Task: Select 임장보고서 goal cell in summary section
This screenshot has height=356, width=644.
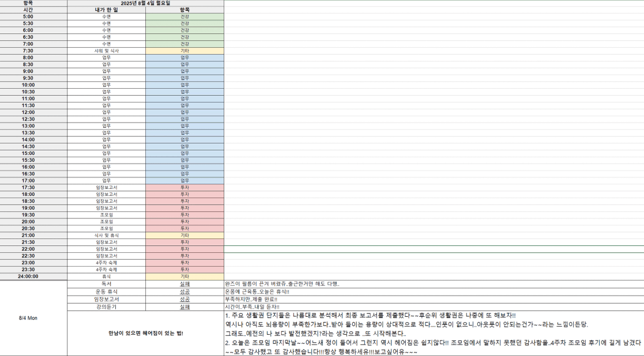Action: pyautogui.click(x=107, y=300)
